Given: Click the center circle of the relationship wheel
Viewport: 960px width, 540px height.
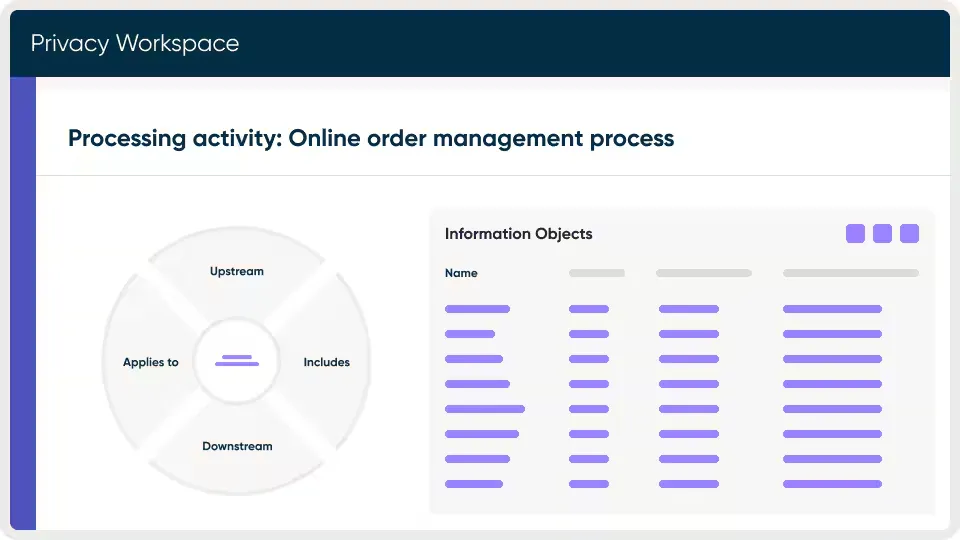Looking at the screenshot, I should point(237,361).
